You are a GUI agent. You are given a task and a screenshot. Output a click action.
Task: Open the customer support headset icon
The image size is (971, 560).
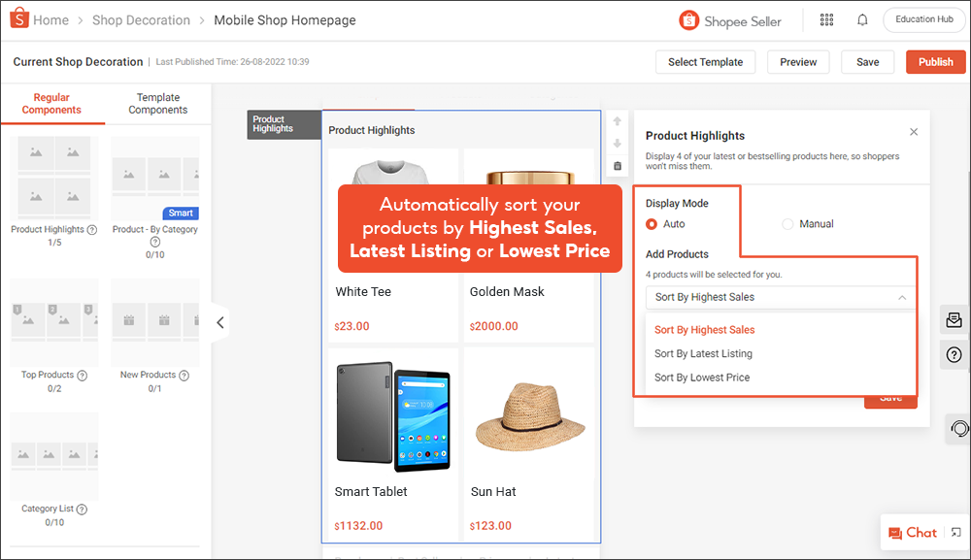tap(958, 428)
